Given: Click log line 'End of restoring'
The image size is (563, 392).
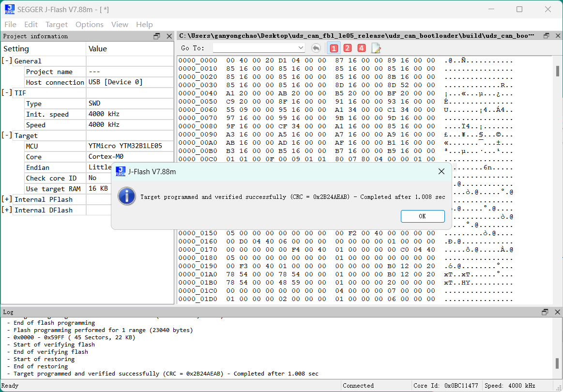Looking at the screenshot, I should coord(37,366).
